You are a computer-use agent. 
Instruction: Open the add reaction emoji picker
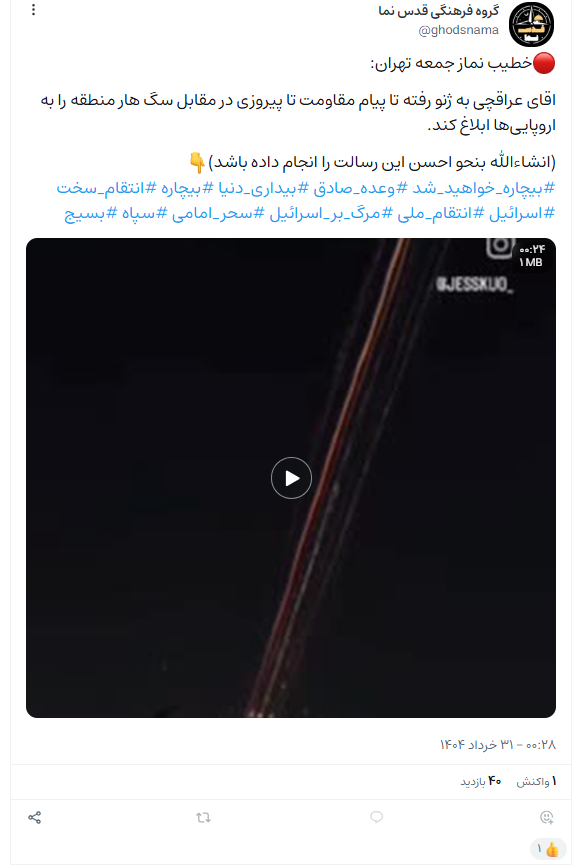point(547,818)
